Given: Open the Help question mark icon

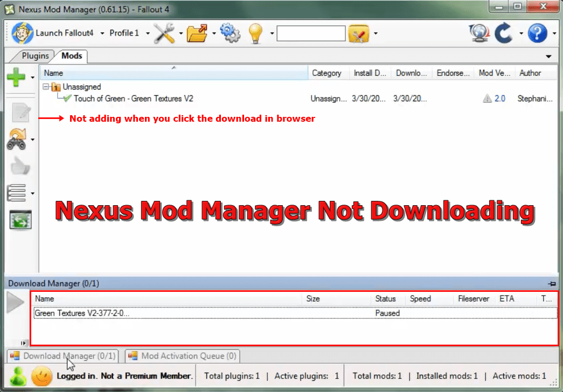Looking at the screenshot, I should [x=538, y=33].
